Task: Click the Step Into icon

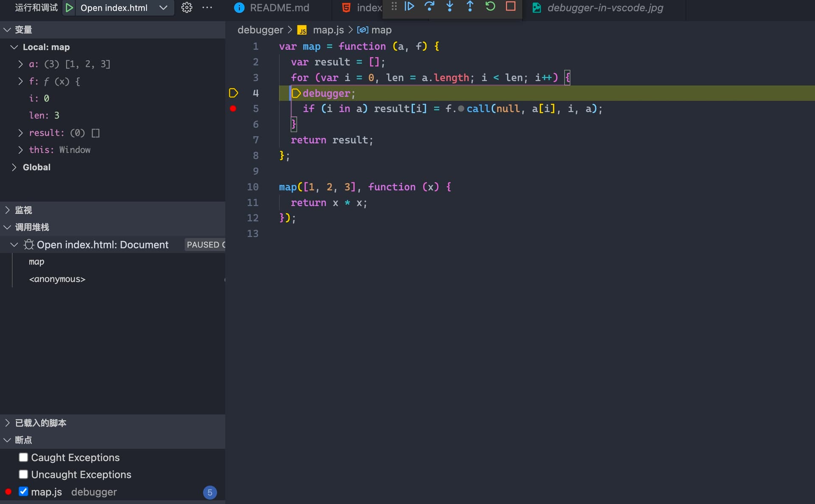Action: coord(450,6)
